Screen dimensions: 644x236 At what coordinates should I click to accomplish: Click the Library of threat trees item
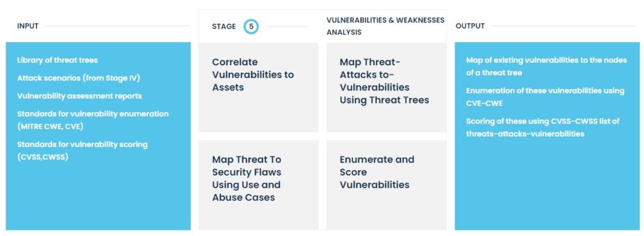57,60
